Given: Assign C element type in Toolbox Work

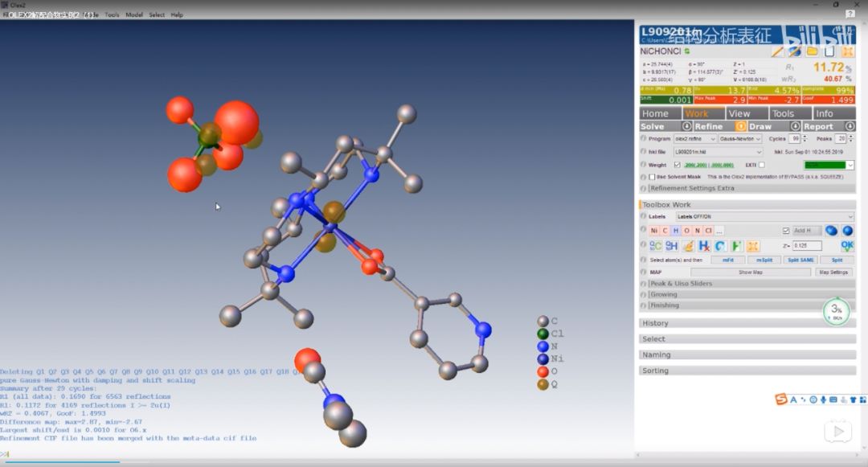Looking at the screenshot, I should tap(665, 231).
